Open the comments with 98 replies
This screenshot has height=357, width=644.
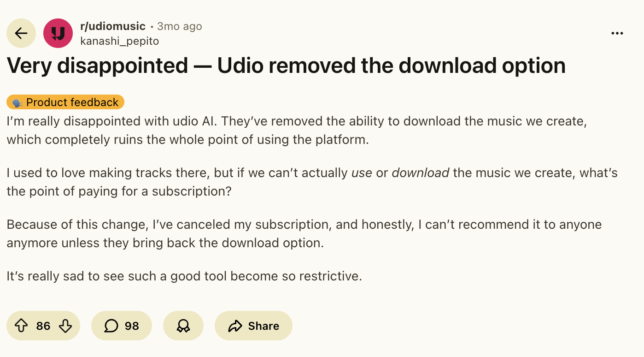point(122,326)
